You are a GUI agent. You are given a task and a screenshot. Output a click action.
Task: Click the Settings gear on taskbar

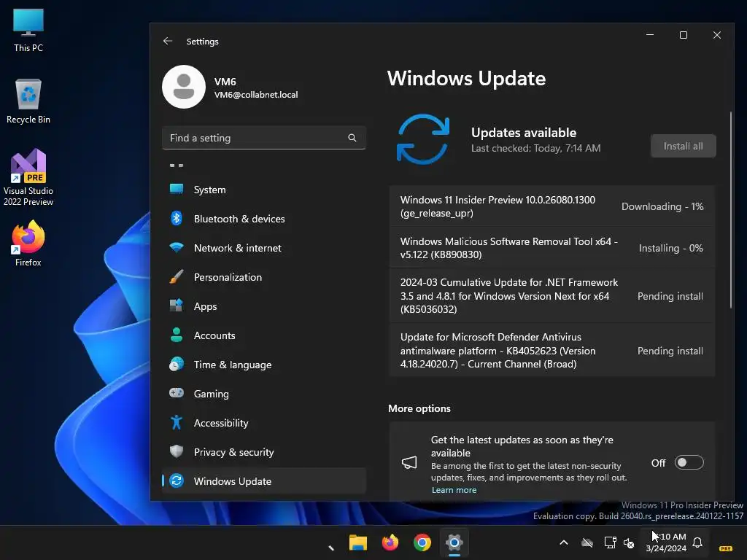tap(454, 542)
